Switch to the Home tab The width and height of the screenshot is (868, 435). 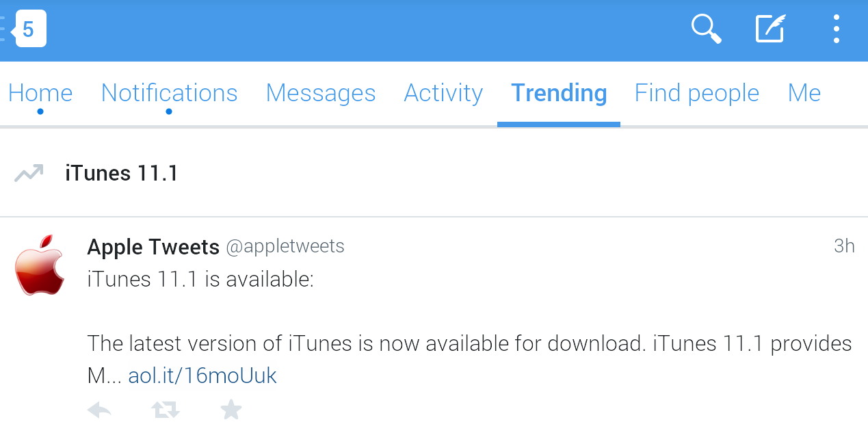pos(40,93)
